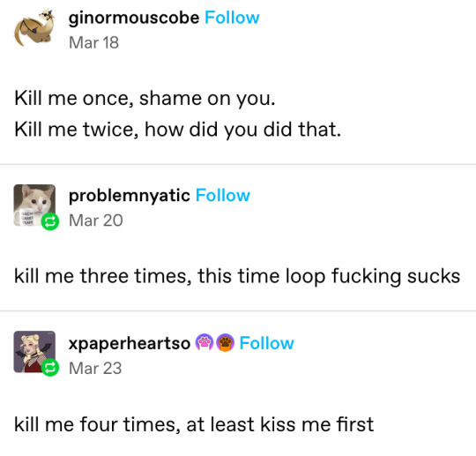Follow ginormouscobe

pyautogui.click(x=232, y=18)
